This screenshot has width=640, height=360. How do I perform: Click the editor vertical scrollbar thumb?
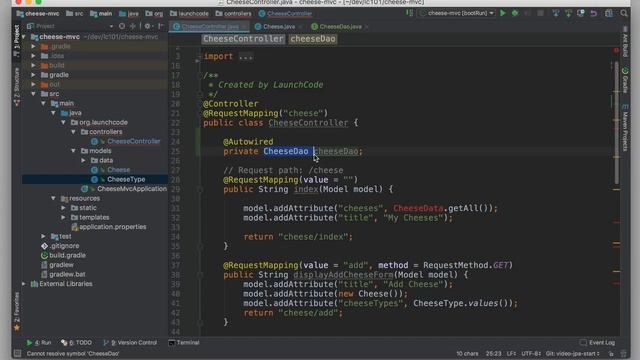tap(616, 122)
